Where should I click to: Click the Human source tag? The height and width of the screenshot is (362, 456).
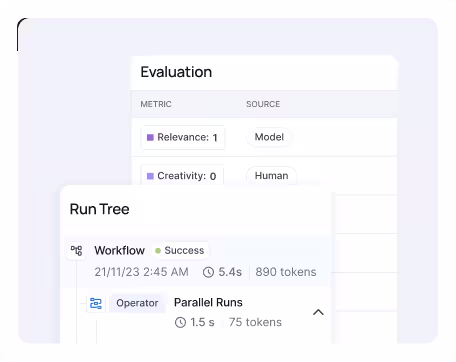(271, 176)
